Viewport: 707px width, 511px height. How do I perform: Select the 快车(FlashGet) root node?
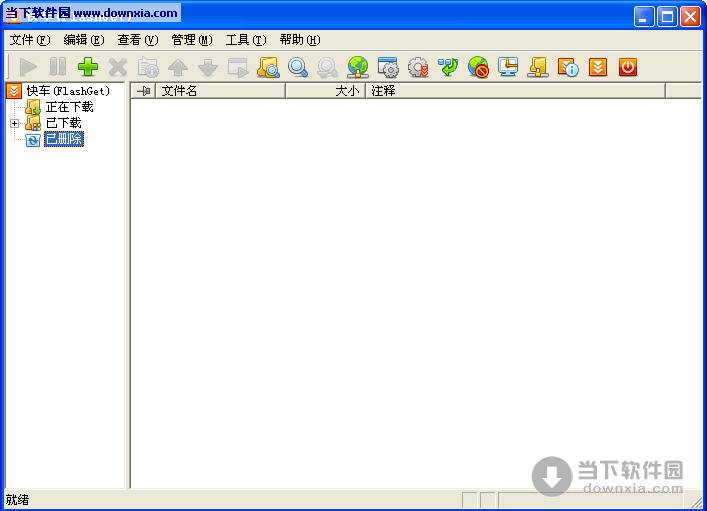[x=68, y=91]
